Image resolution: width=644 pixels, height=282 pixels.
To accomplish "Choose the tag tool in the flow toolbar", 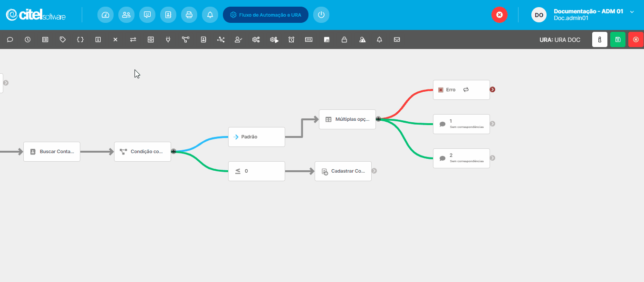I will (63, 40).
